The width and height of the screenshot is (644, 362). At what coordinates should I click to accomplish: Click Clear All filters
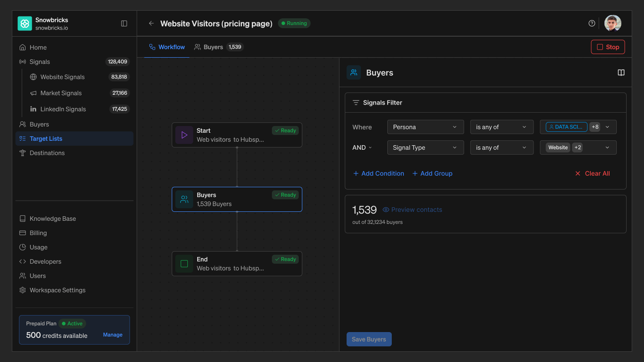592,173
